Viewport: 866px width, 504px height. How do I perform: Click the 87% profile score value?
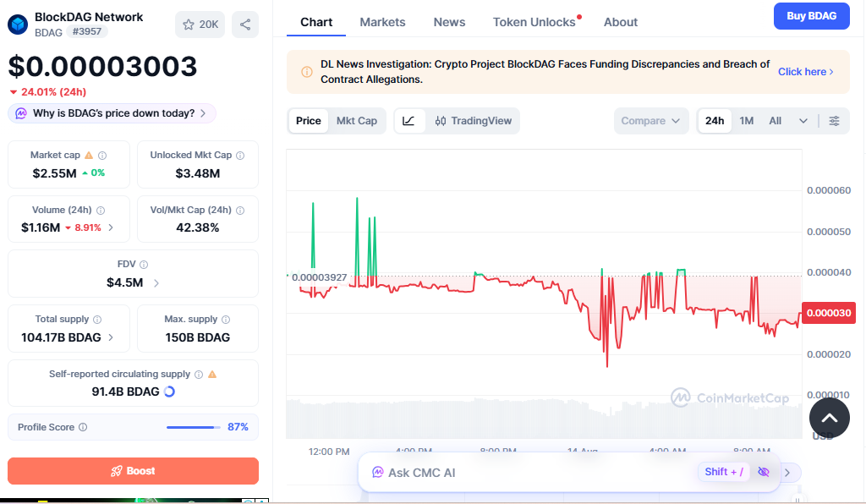238,427
